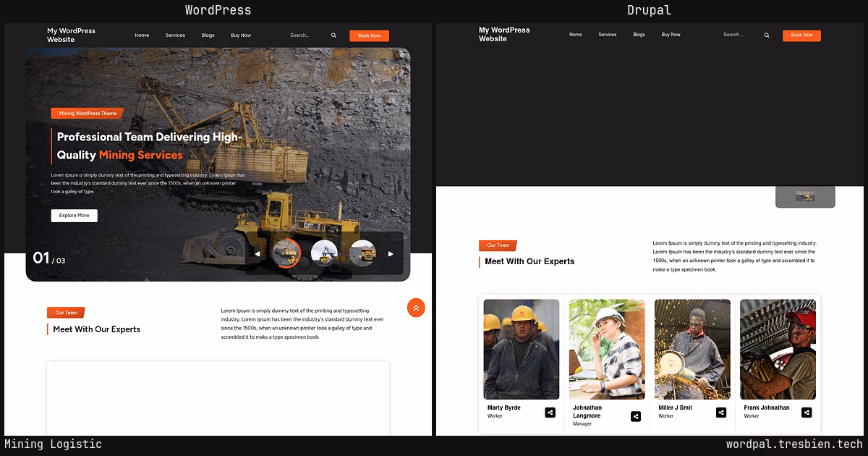Screen dimensions: 868x456
Task: Click the wordpal.tresbien.tech footer text
Action: tap(794, 444)
